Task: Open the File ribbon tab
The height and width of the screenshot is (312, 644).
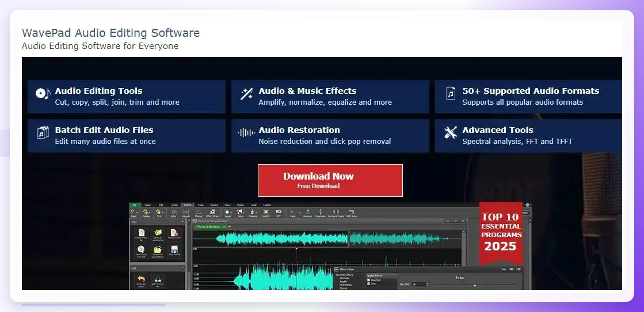Action: tap(135, 205)
